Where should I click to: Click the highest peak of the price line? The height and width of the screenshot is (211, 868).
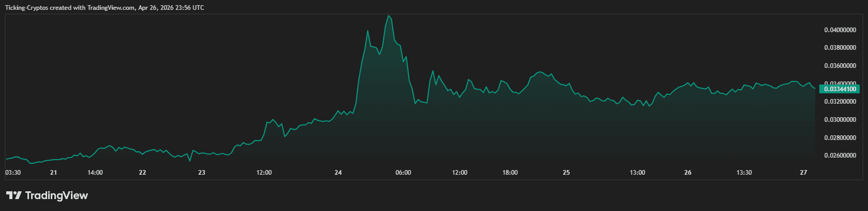[x=388, y=16]
